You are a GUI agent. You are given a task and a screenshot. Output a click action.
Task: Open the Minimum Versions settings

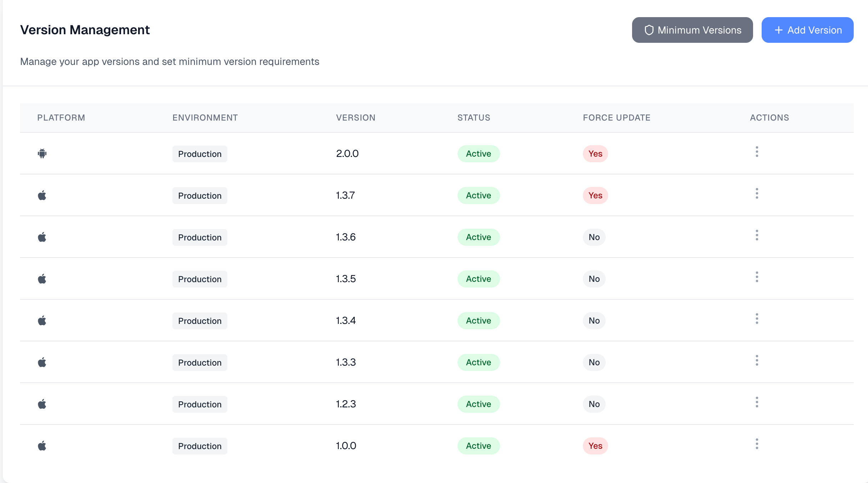(692, 30)
